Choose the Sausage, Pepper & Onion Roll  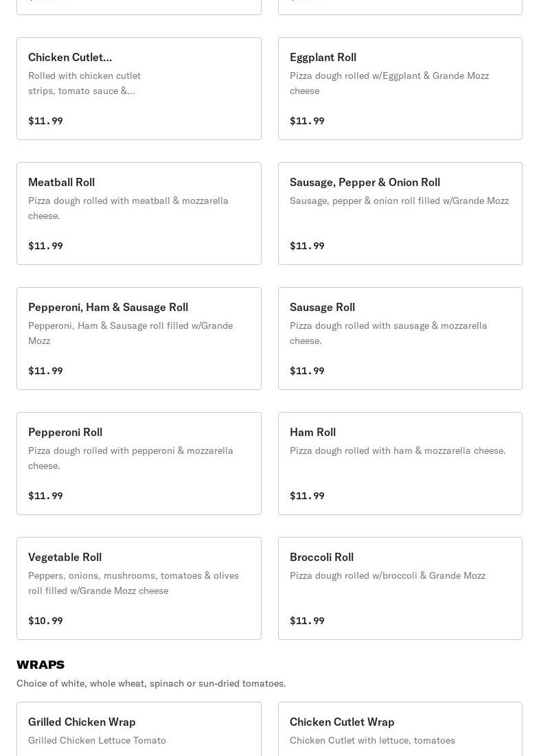[365, 182]
